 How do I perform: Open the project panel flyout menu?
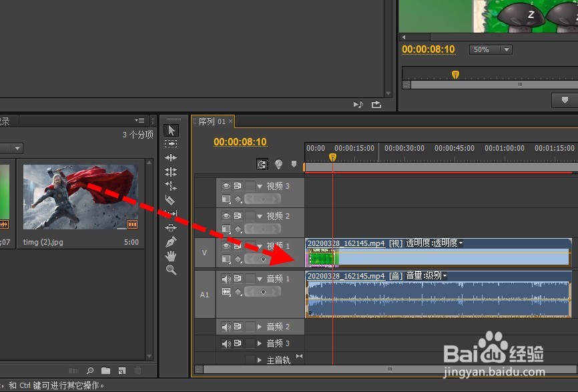click(x=139, y=121)
